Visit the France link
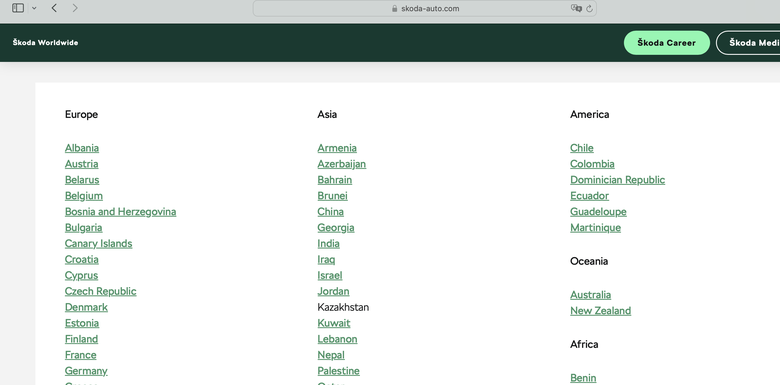 [81, 355]
